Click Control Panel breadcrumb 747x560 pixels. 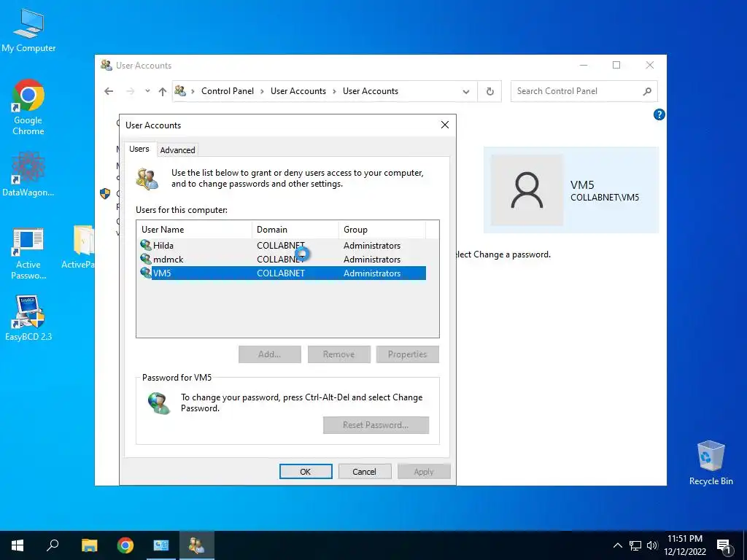[x=228, y=91]
